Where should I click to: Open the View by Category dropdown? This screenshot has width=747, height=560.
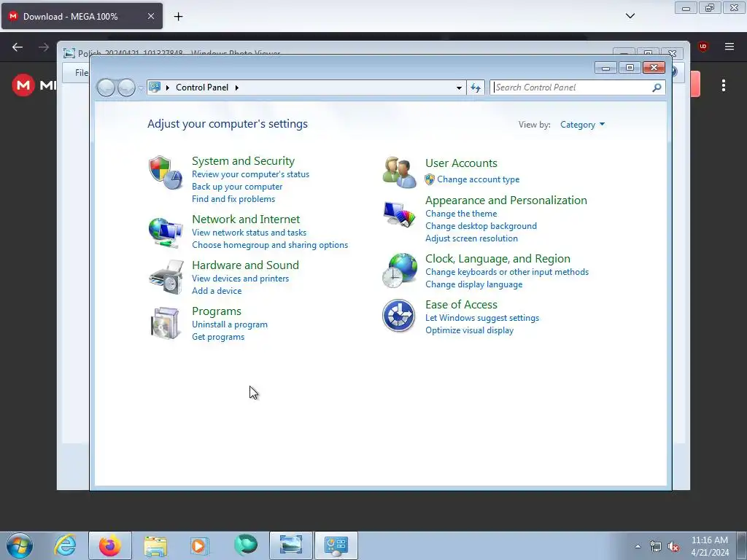582,125
